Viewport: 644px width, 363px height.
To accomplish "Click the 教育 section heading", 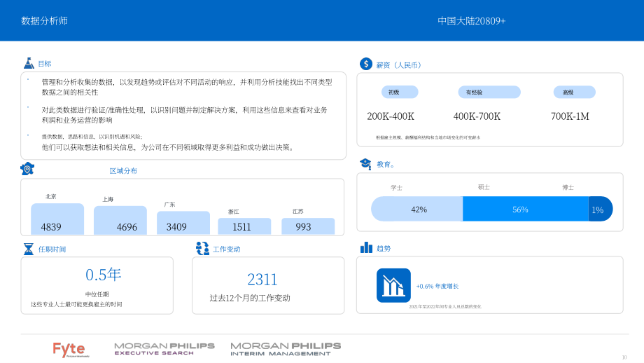I will (x=386, y=165).
